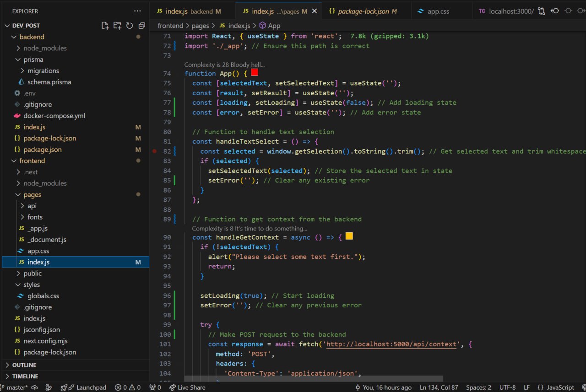Click the JavaScript language mode button
This screenshot has width=586, height=392.
click(556, 387)
